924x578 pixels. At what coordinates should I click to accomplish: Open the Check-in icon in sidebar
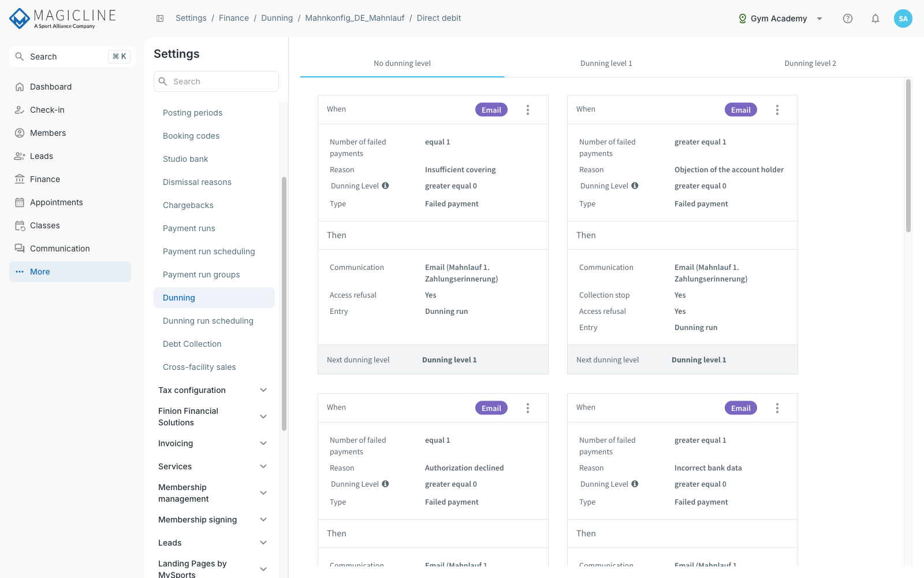coord(20,110)
